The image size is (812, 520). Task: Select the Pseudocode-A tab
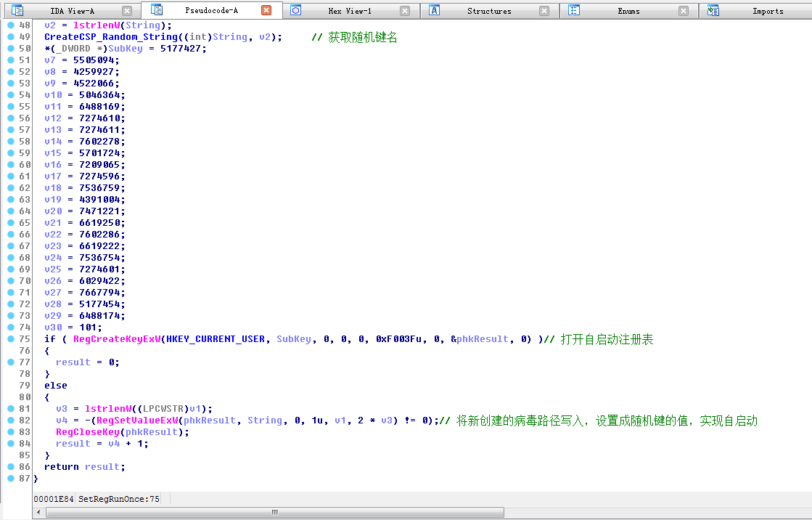click(x=211, y=10)
